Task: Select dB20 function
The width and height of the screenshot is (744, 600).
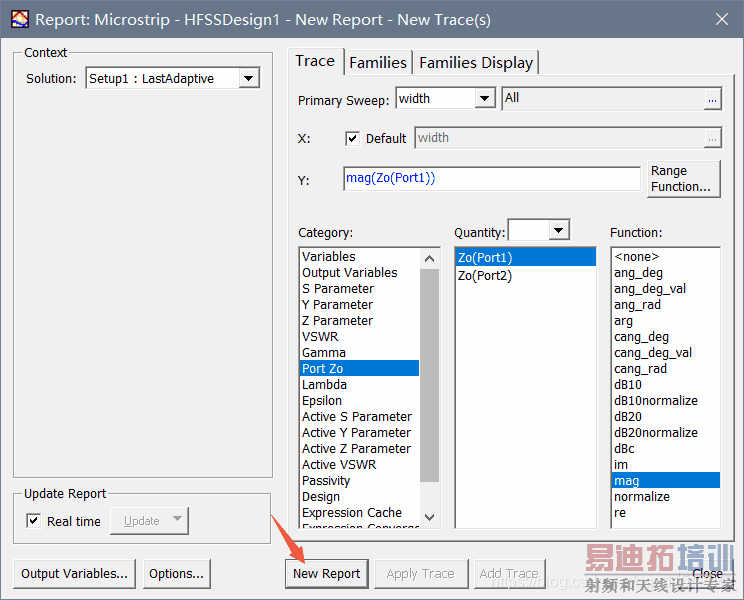Action: (665, 417)
